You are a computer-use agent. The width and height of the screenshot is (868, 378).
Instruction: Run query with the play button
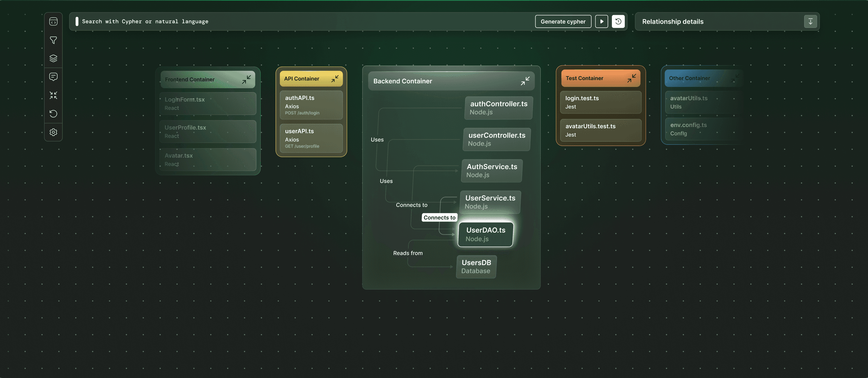pos(602,22)
